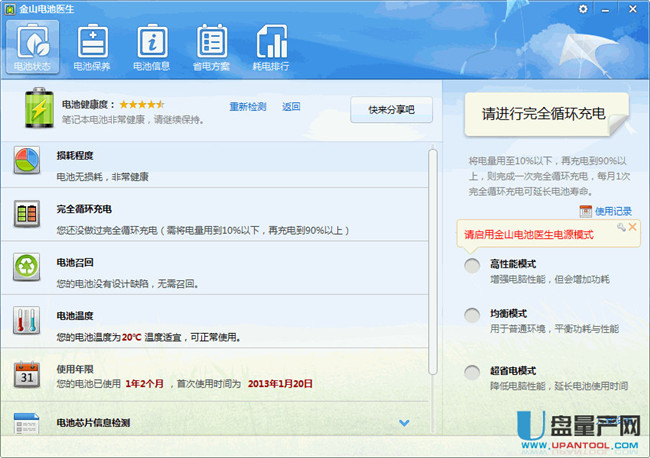Click the 返回 link

pyautogui.click(x=291, y=107)
